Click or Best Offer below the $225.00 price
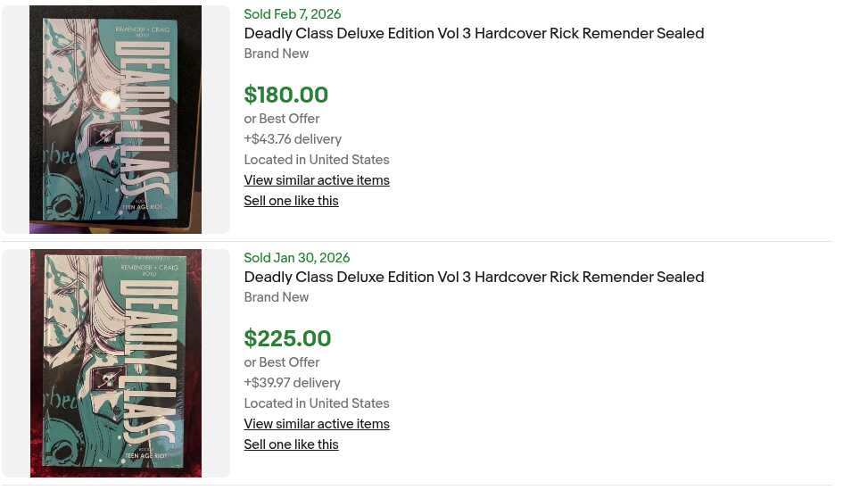Viewport: 868px width, 490px height. click(x=281, y=362)
